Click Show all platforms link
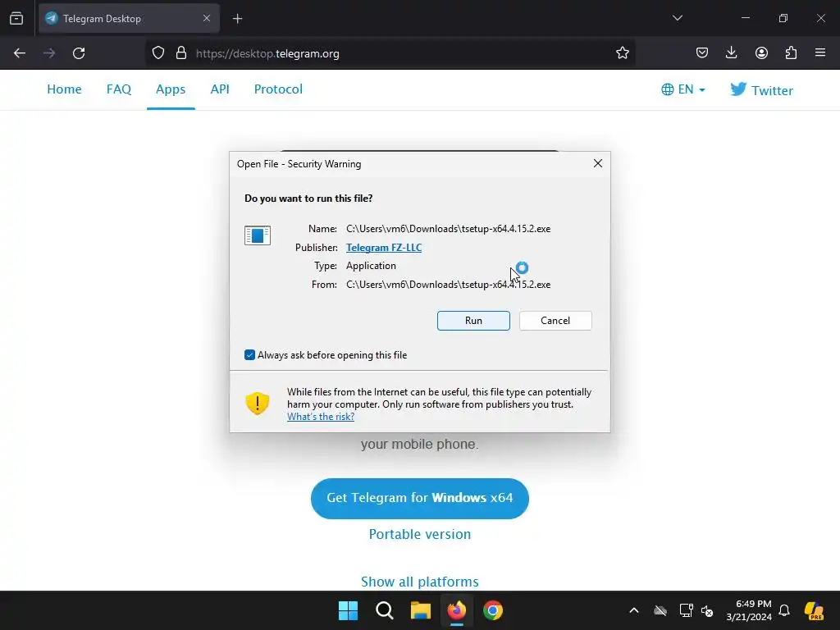This screenshot has height=630, width=840. pyautogui.click(x=419, y=582)
